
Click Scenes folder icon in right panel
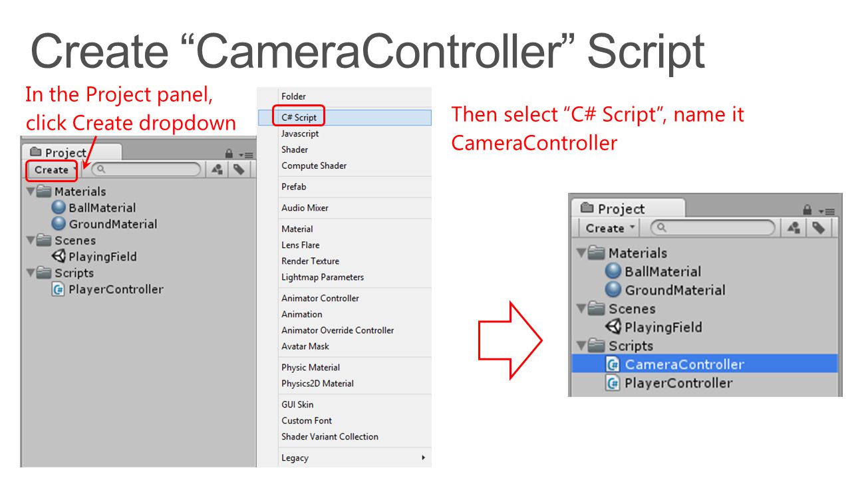point(597,308)
